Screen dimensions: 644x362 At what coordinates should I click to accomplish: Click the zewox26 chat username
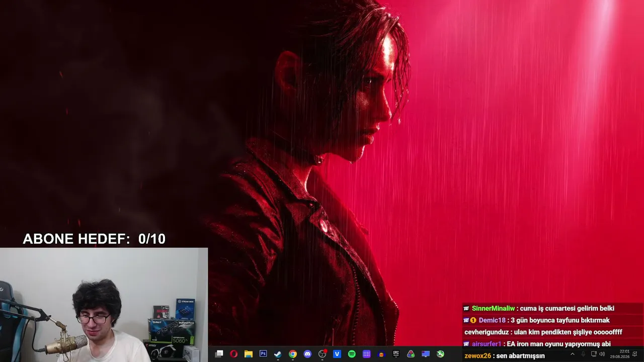pyautogui.click(x=477, y=356)
